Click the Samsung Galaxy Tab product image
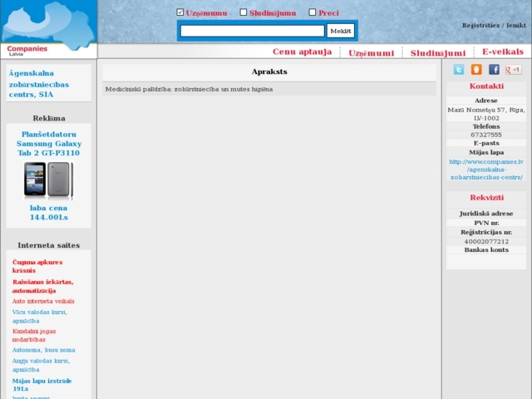The image size is (532, 399). [48, 180]
